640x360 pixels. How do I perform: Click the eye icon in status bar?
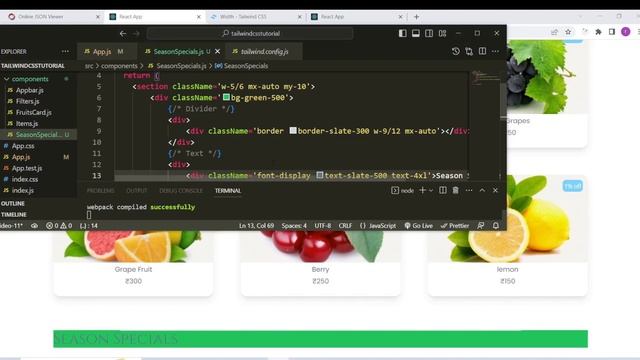(34, 225)
